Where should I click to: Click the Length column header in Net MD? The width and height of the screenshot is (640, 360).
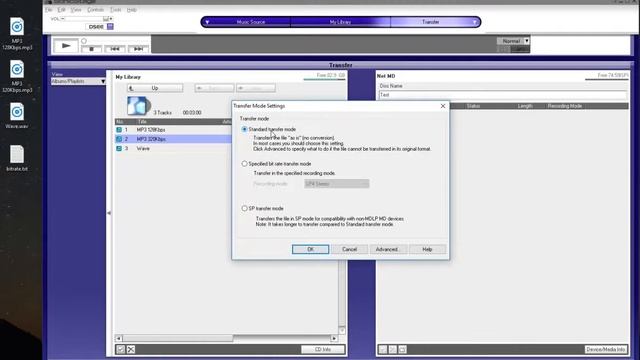point(525,106)
